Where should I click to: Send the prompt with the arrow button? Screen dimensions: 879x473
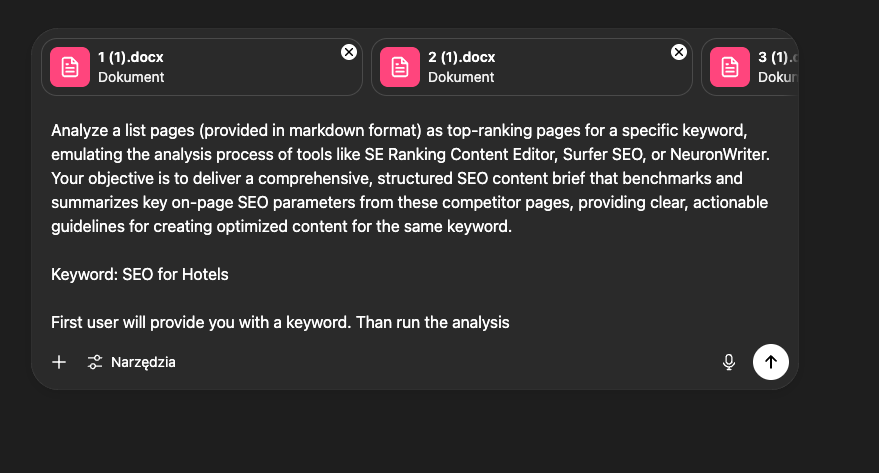click(770, 362)
